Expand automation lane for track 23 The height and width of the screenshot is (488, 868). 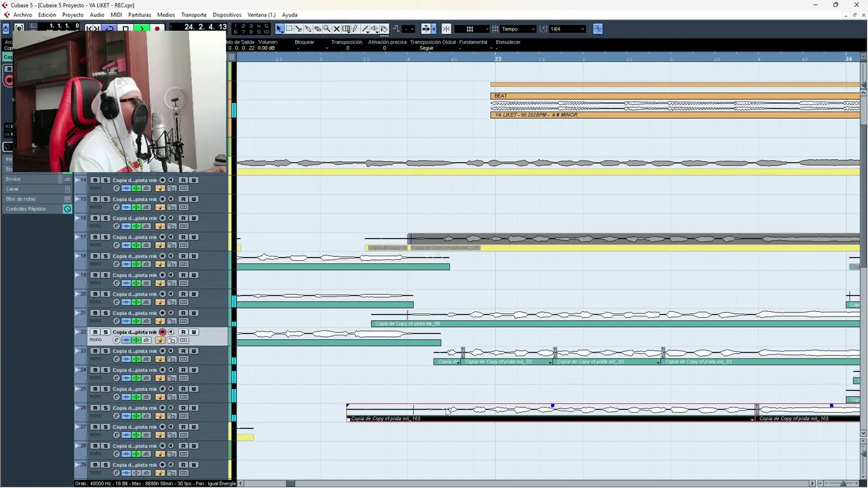(x=78, y=350)
